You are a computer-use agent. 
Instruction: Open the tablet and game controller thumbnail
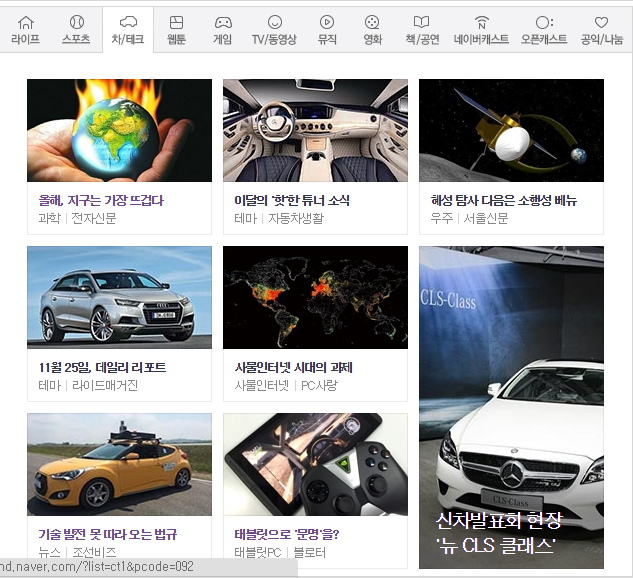315,465
